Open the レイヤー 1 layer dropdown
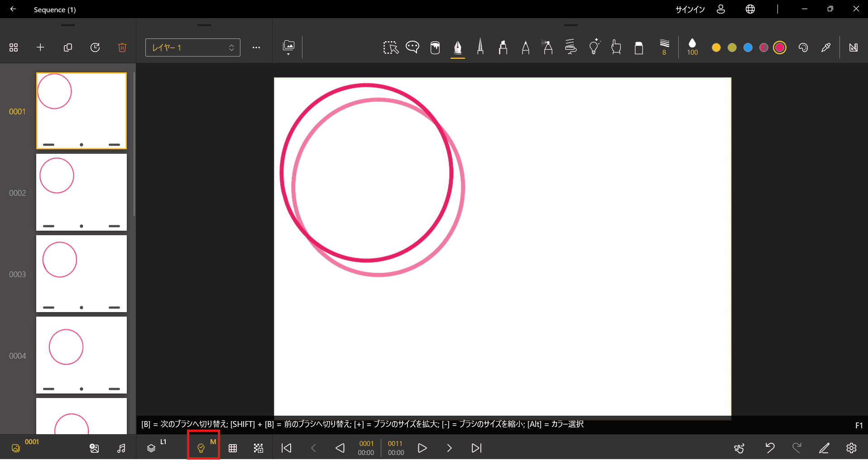Image resolution: width=868 pixels, height=460 pixels. 192,47
